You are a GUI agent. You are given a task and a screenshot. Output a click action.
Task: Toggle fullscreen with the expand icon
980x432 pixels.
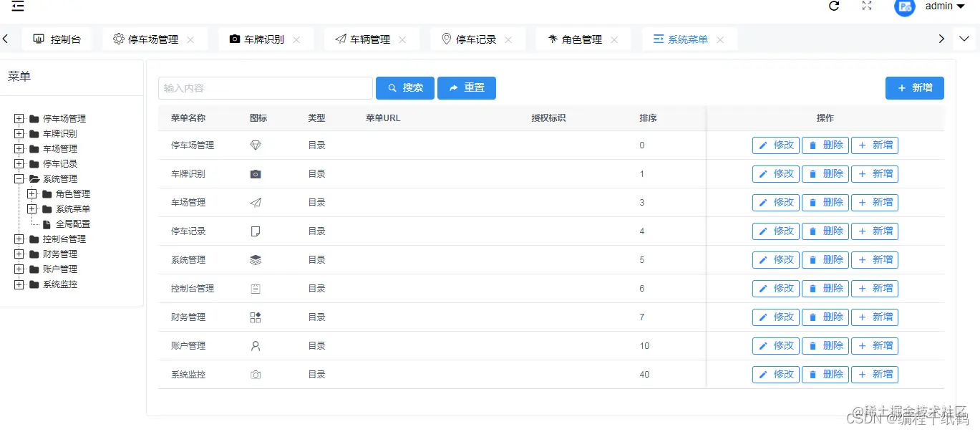point(867,6)
